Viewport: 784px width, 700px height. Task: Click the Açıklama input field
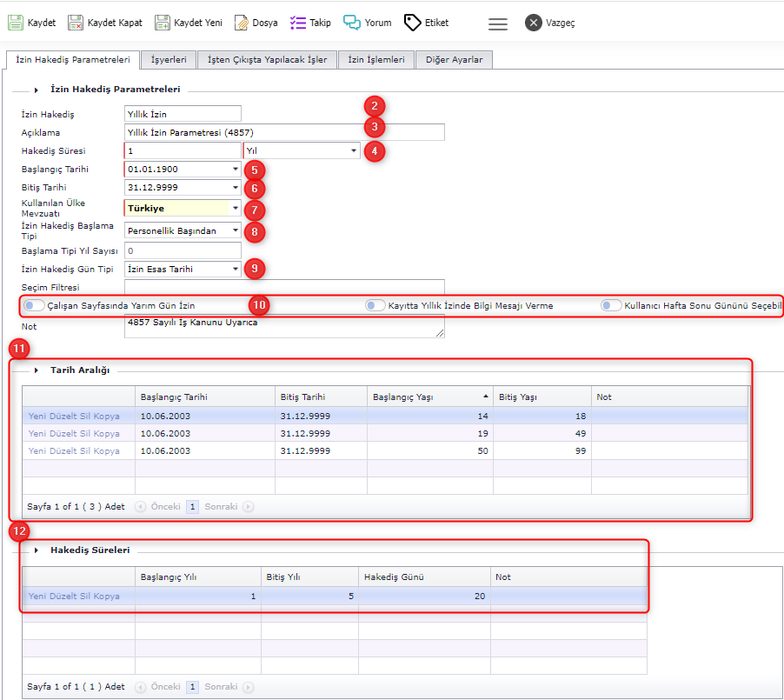284,132
